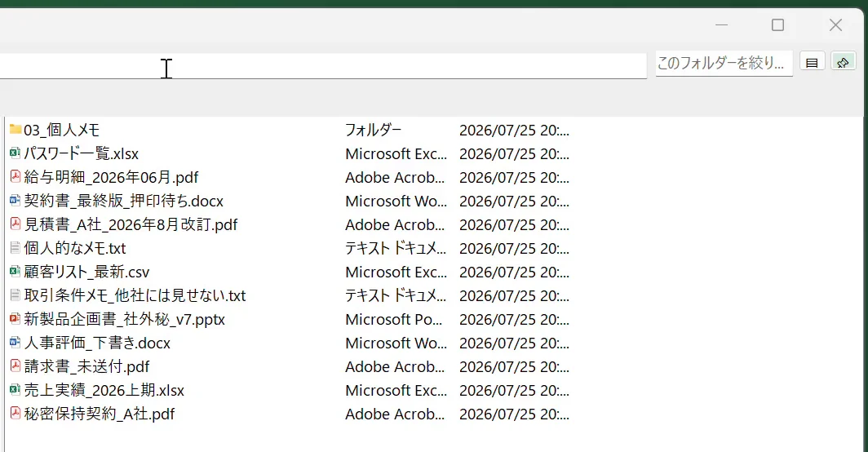The height and width of the screenshot is (452, 868).
Task: Click the CSV icon of 顧客リスト_最新.csv
Action: [x=15, y=272]
